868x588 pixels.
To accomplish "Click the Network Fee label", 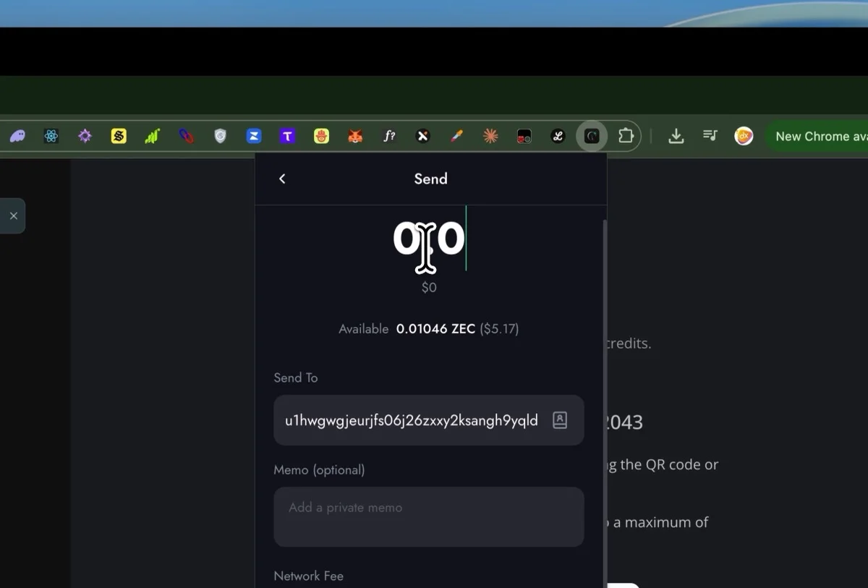I will [308, 576].
